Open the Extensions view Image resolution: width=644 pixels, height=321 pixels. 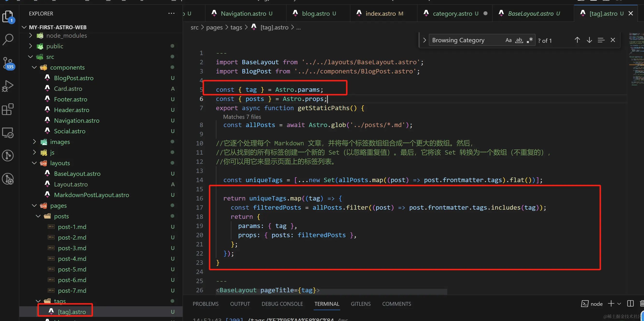coord(8,109)
